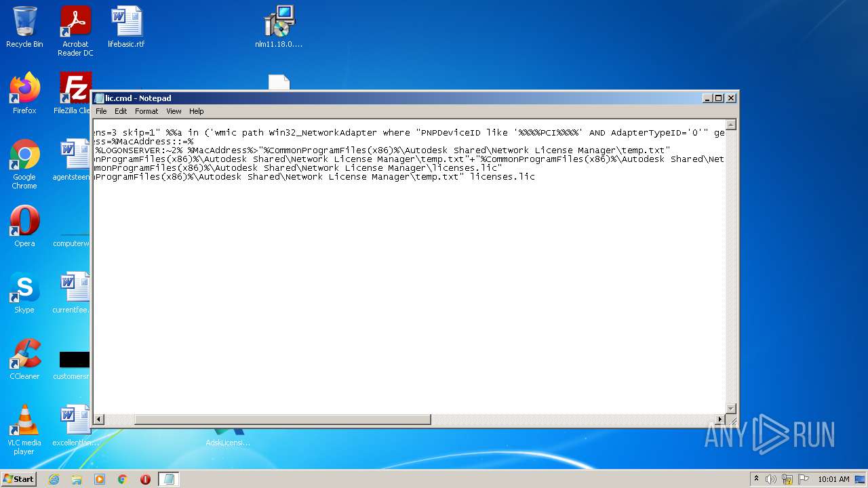This screenshot has width=868, height=488.
Task: Open Opera pinned on taskbar
Action: pyautogui.click(x=145, y=479)
